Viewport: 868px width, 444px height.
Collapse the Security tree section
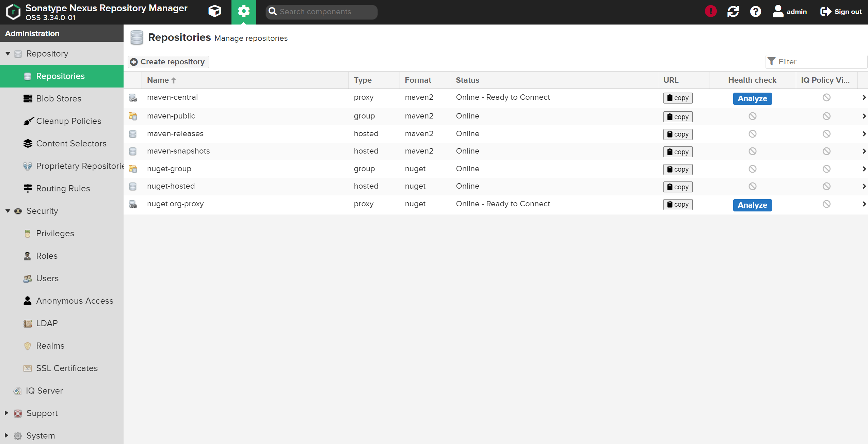coord(8,211)
